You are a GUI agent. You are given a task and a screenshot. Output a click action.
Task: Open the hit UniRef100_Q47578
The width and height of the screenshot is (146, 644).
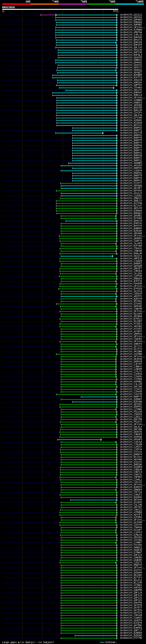[x=131, y=605]
